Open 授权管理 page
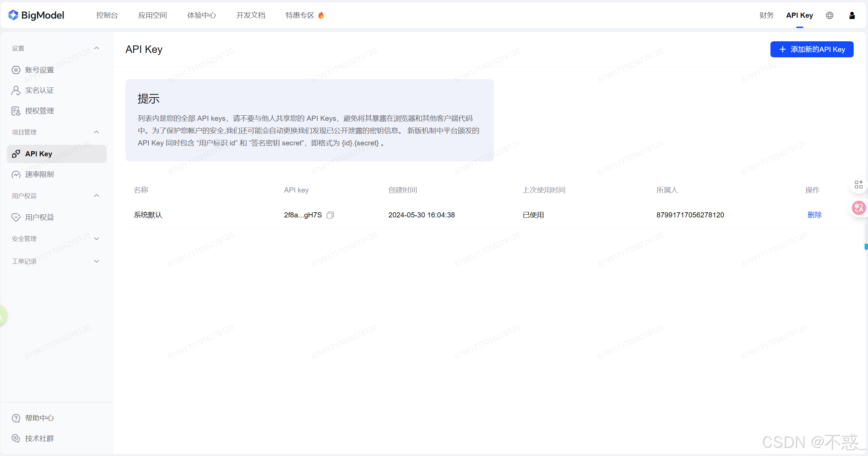868x456 pixels. click(39, 111)
